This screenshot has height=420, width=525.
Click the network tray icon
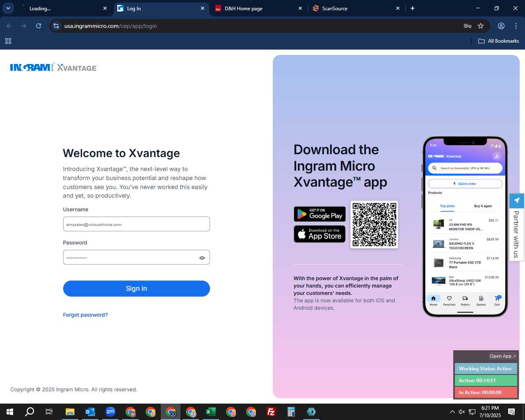pyautogui.click(x=472, y=412)
